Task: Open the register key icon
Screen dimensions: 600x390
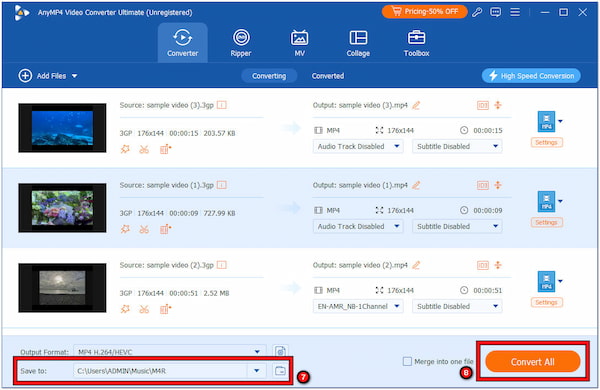Action: [476, 12]
